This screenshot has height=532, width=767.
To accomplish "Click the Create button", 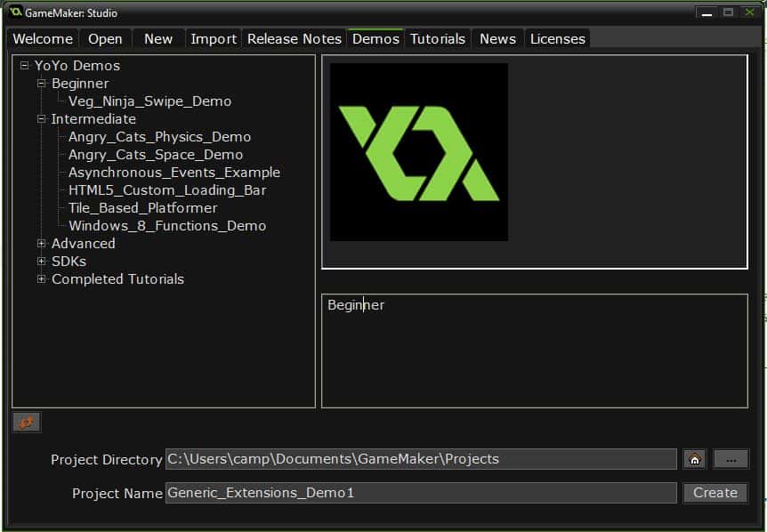I will pyautogui.click(x=715, y=493).
